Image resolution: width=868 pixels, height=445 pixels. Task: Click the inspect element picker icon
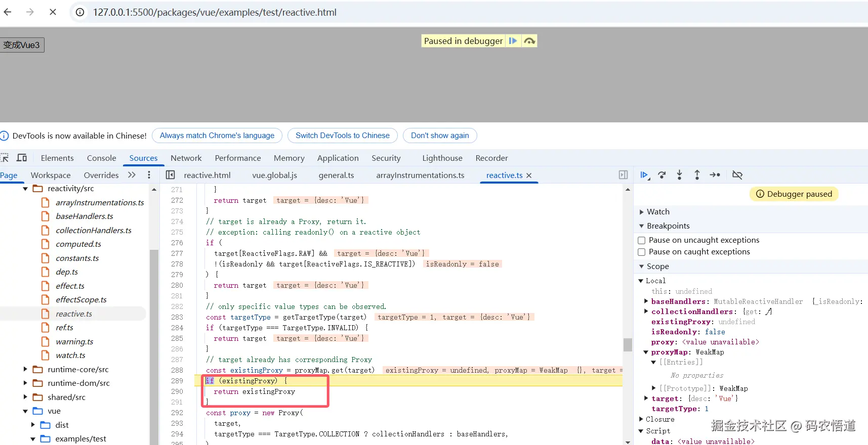pos(5,158)
